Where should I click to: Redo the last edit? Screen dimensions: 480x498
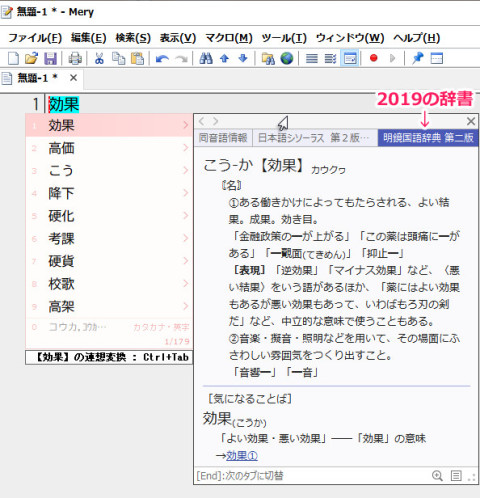181,59
